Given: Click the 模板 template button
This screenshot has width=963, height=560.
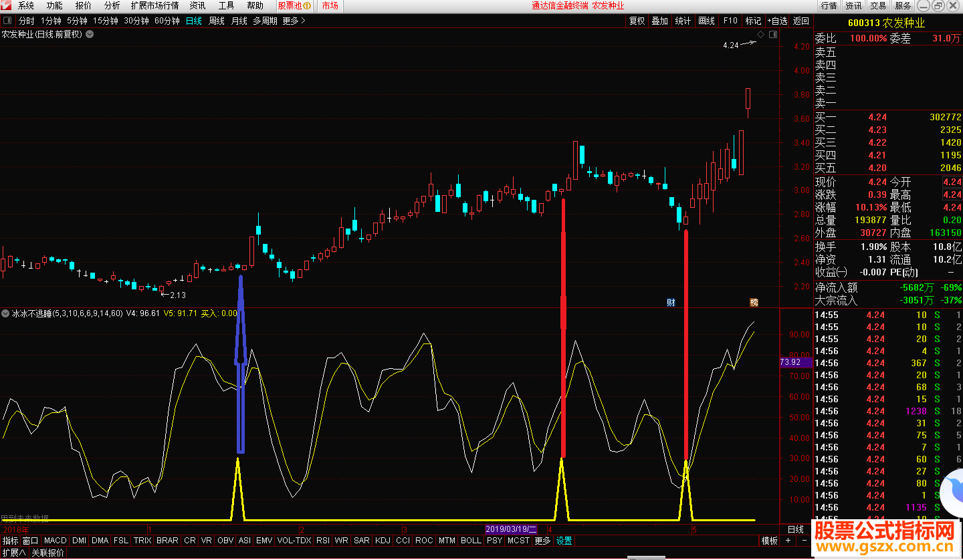Looking at the screenshot, I should pos(770,541).
